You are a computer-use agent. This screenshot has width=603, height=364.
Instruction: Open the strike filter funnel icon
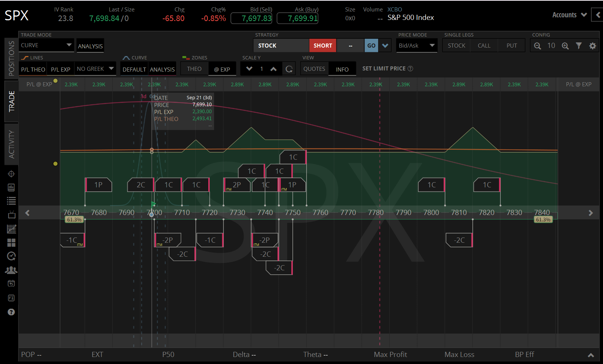579,46
